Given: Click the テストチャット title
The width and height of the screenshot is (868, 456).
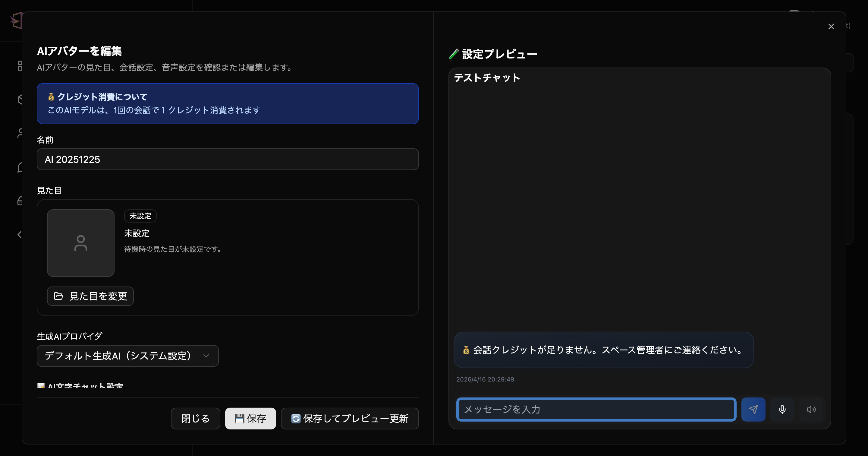Looking at the screenshot, I should pyautogui.click(x=487, y=78).
